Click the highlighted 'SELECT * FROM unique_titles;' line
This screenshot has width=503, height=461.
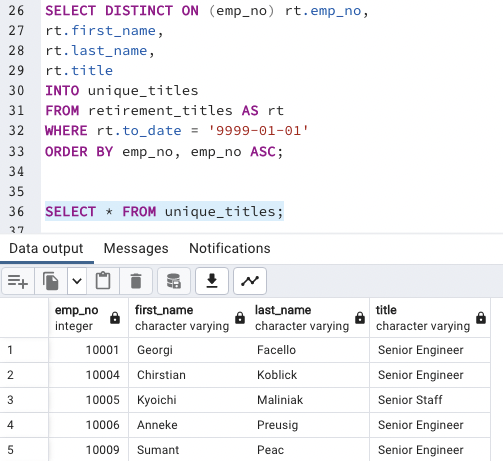coord(164,212)
